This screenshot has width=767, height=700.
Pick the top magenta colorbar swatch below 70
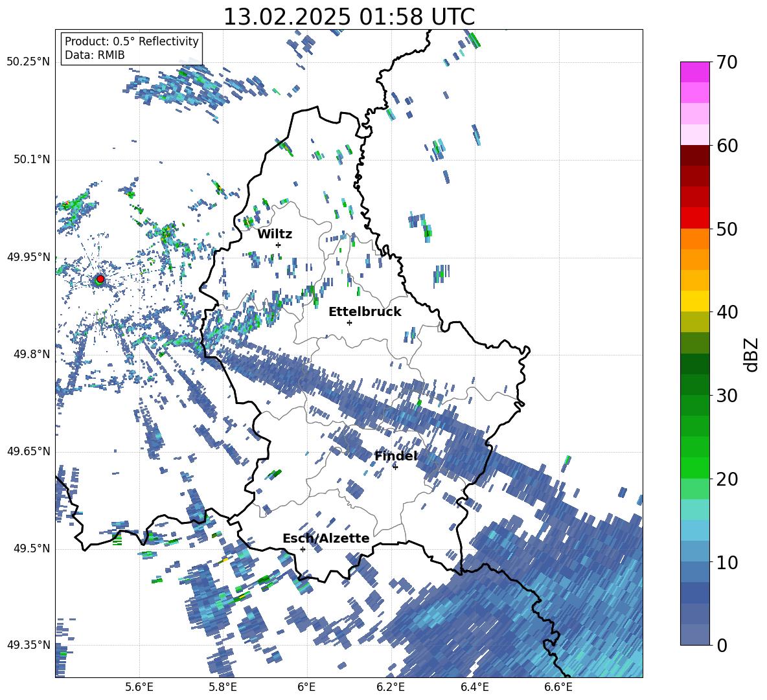pos(694,73)
